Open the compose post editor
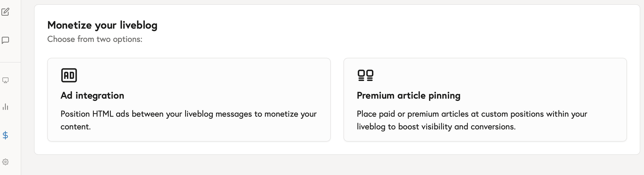 pyautogui.click(x=5, y=12)
